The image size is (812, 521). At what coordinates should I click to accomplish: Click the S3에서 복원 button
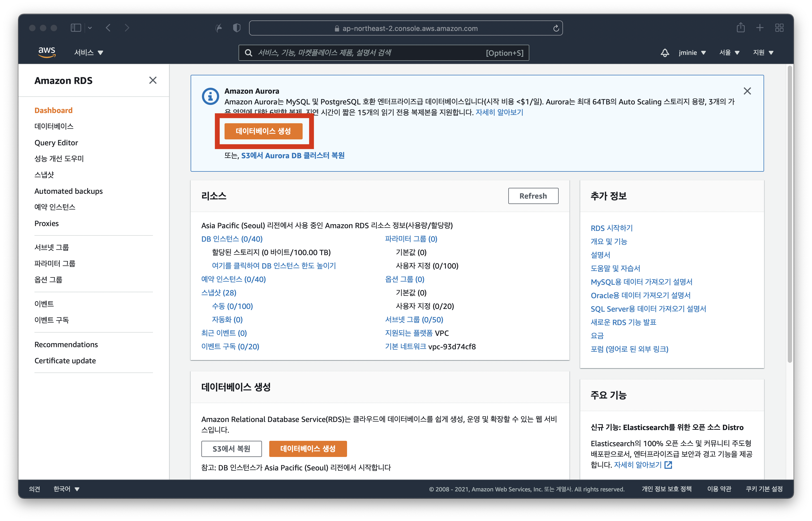(x=231, y=449)
